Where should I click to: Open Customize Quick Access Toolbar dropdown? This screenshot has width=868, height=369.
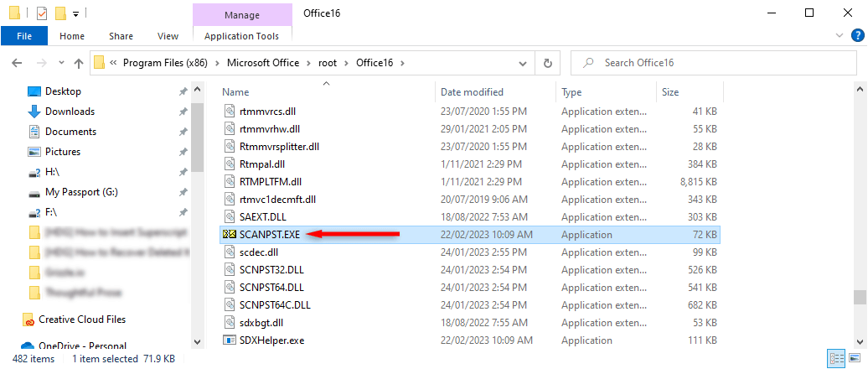pyautogui.click(x=75, y=13)
